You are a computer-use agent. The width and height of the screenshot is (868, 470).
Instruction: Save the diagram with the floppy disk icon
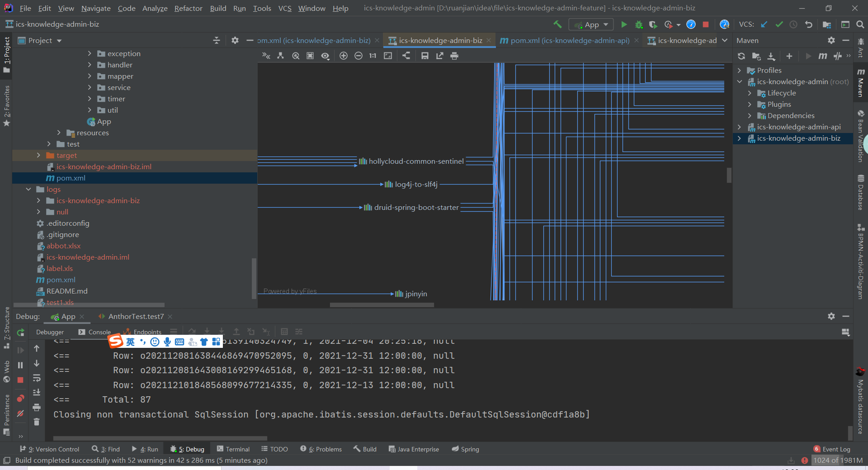tap(425, 56)
